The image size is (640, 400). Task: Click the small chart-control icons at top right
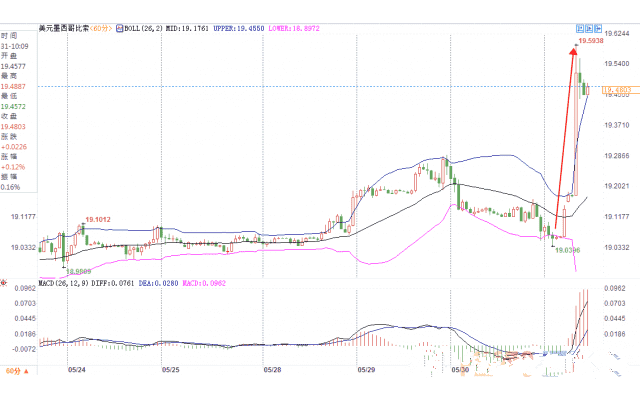tap(588, 28)
